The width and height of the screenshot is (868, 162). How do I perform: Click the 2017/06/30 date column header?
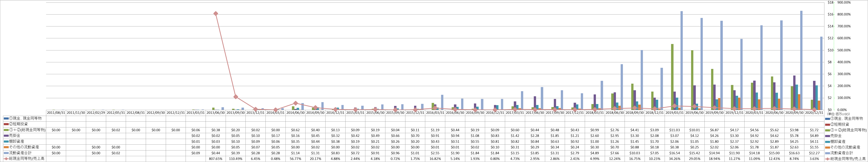[x=535, y=113]
